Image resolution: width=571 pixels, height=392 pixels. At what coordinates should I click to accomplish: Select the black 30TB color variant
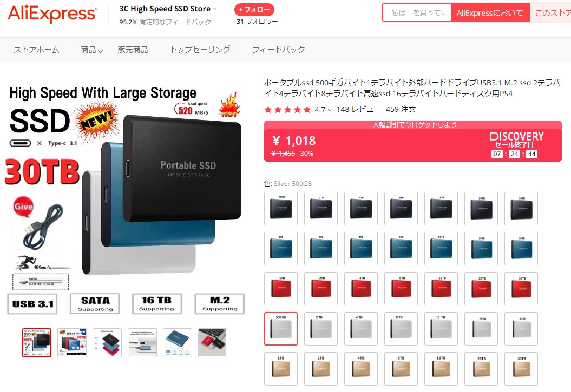(x=521, y=209)
